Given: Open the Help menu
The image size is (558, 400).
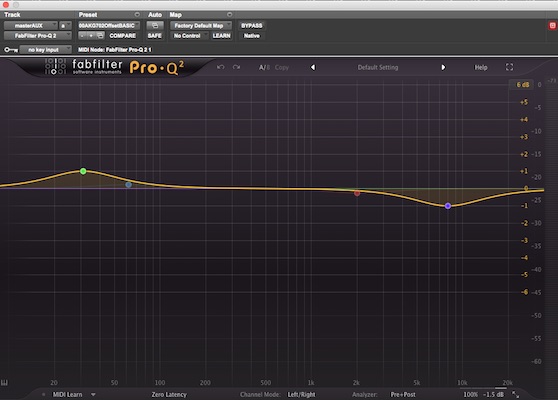Looking at the screenshot, I should coord(481,67).
